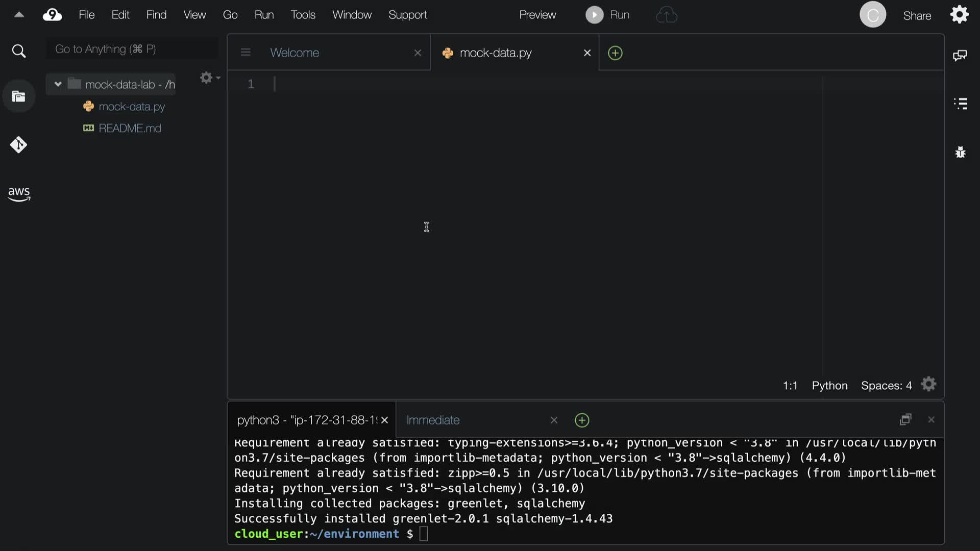Screen dimensions: 980x551
Task: Open the search sidebar magnifier icon
Action: coord(19,51)
